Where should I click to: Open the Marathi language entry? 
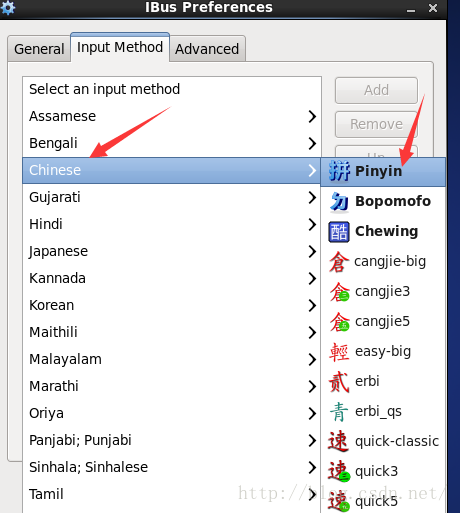point(172,386)
